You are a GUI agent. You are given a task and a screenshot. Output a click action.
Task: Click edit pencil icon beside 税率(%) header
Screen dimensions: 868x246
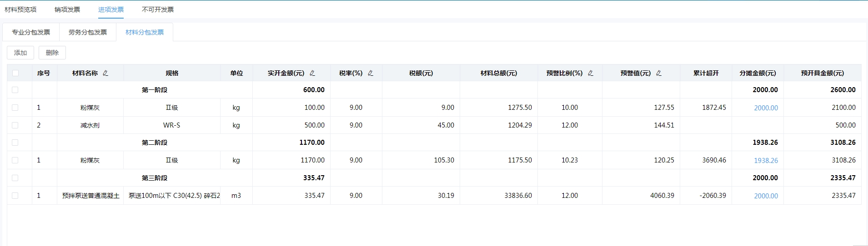click(x=371, y=73)
